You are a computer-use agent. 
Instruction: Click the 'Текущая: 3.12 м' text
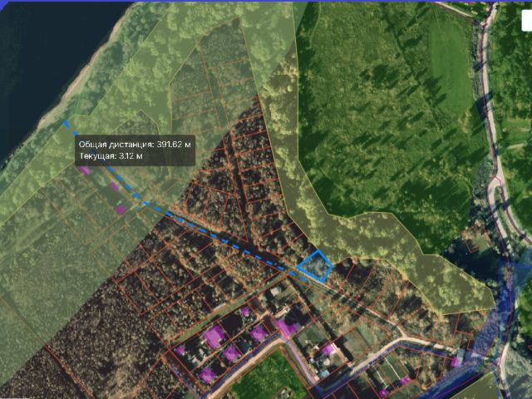click(111, 155)
